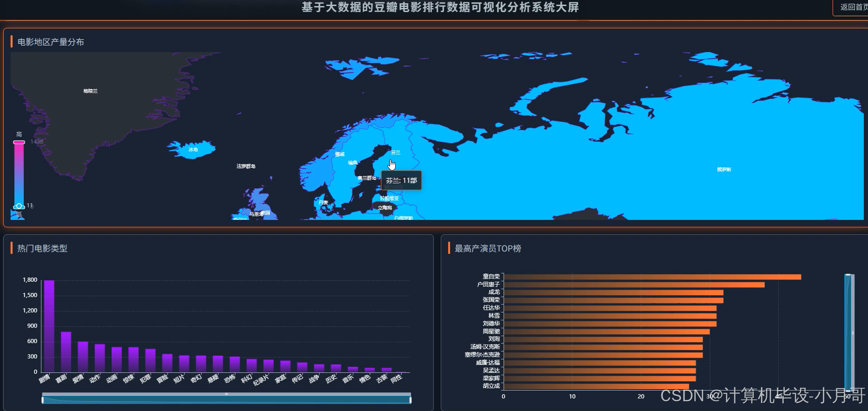
Task: Click the 法罗群岛 label on the map
Action: click(246, 166)
